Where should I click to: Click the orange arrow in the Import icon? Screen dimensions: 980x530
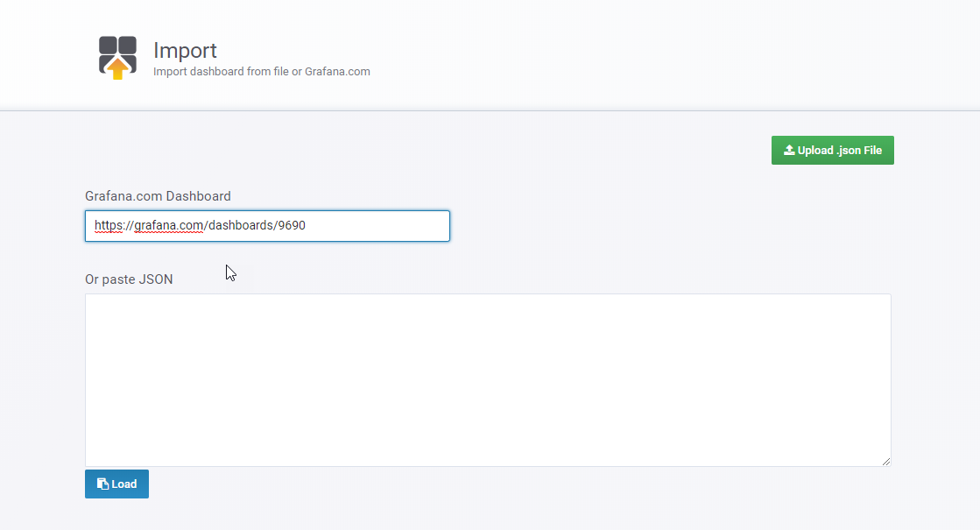116,68
